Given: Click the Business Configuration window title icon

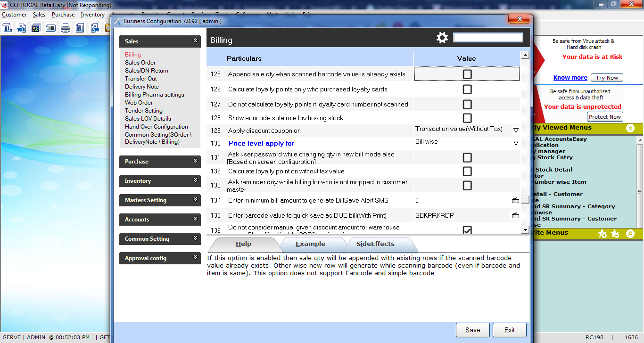Looking at the screenshot, I should 118,21.
